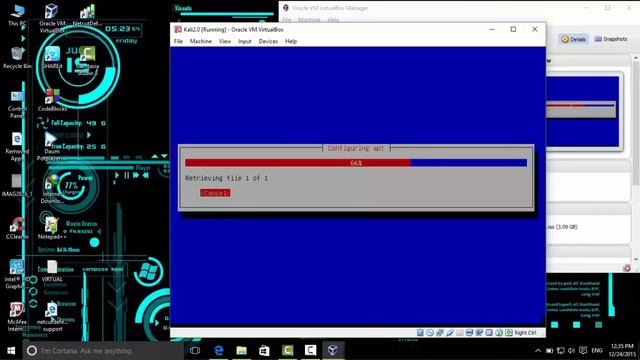Viewport: 640px width, 360px height.
Task: Open the Input menu in Kali2.0 window
Action: (244, 41)
